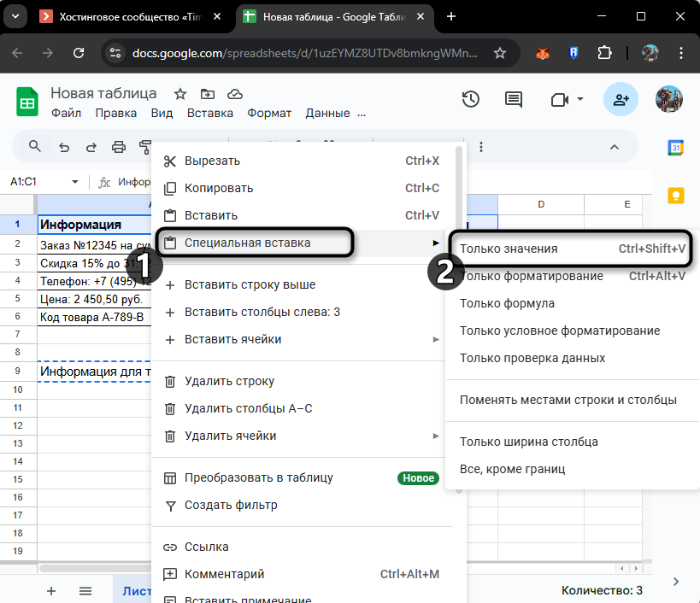Viewport: 700px width, 603px height.
Task: Open Google Keep side panel
Action: (x=675, y=196)
